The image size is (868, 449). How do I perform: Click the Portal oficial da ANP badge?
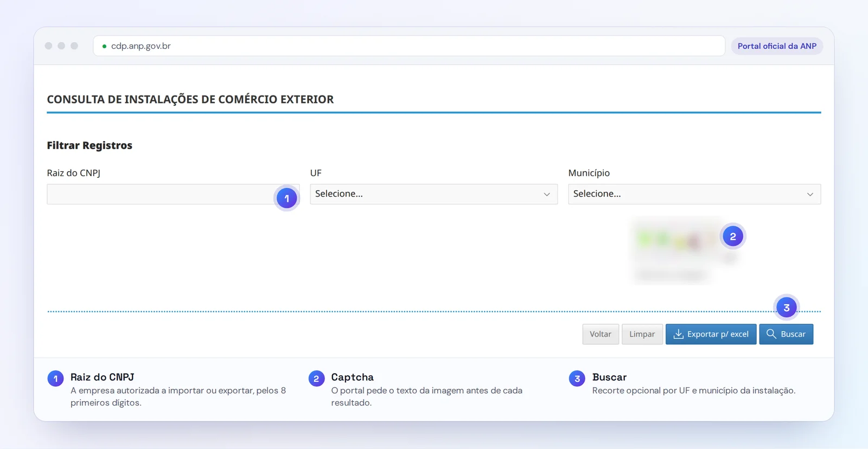point(777,46)
